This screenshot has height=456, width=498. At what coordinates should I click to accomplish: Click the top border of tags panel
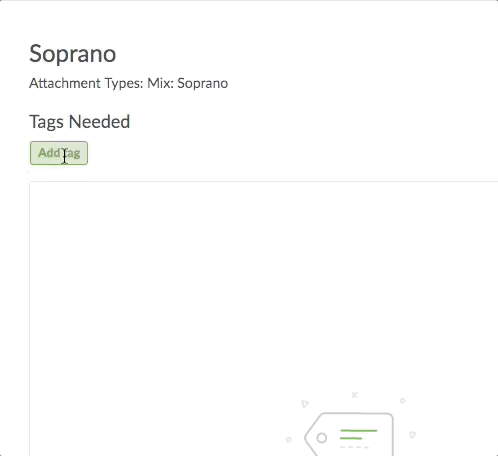[x=263, y=182]
